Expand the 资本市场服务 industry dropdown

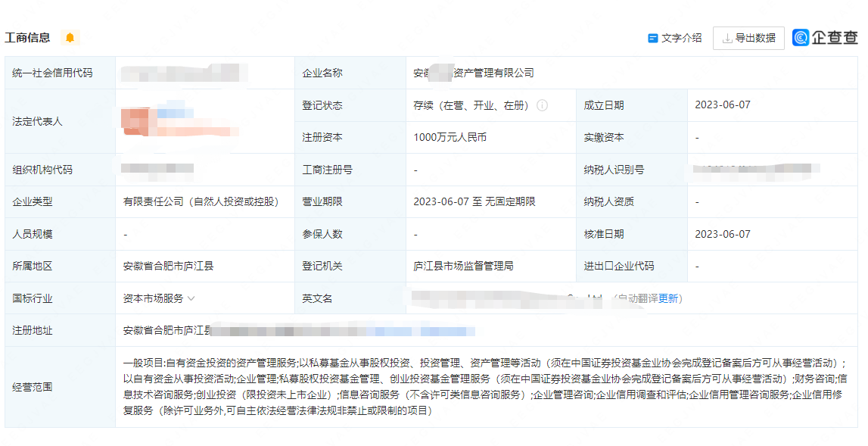pos(191,298)
